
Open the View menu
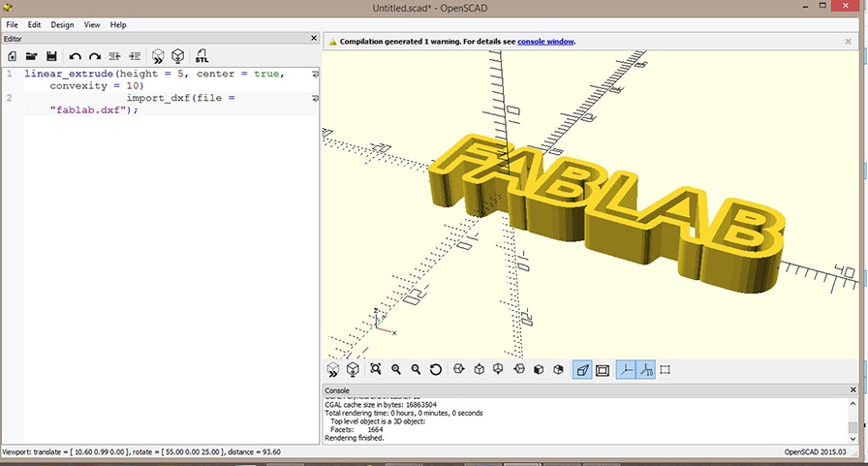(92, 25)
